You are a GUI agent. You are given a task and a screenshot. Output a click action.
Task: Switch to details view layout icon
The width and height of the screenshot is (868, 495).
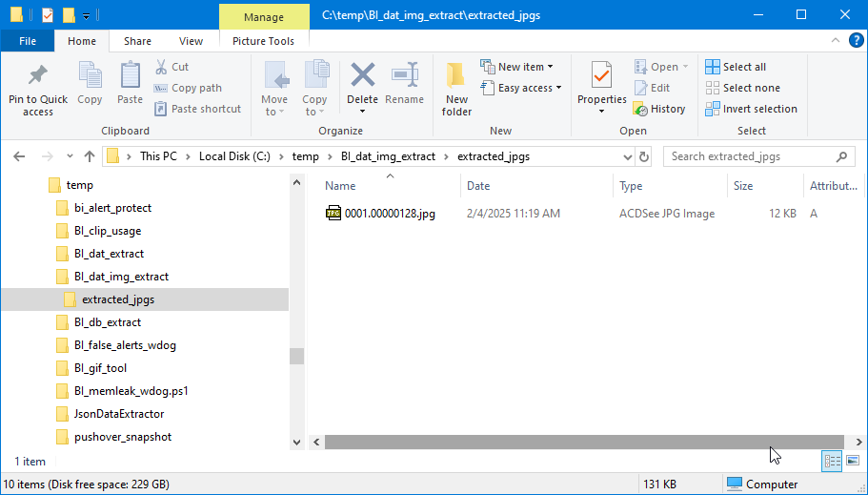(x=832, y=462)
